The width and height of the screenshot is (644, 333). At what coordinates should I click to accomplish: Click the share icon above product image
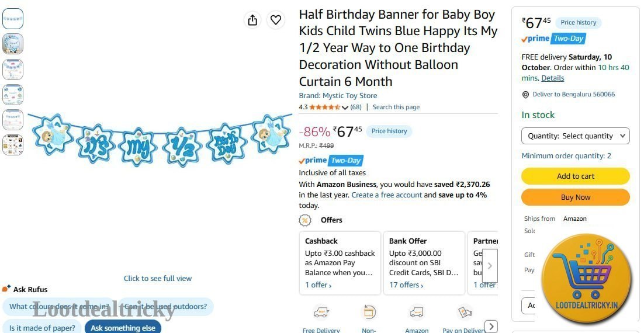point(252,20)
